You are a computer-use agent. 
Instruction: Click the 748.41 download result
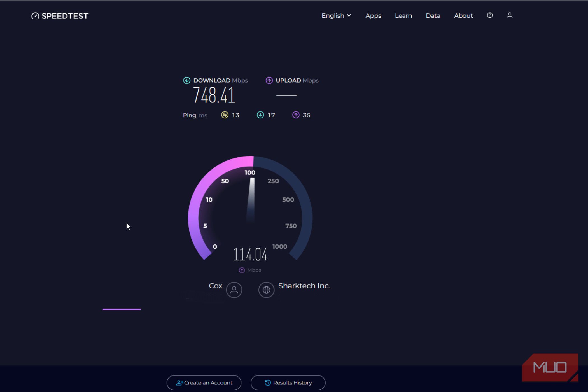point(214,95)
